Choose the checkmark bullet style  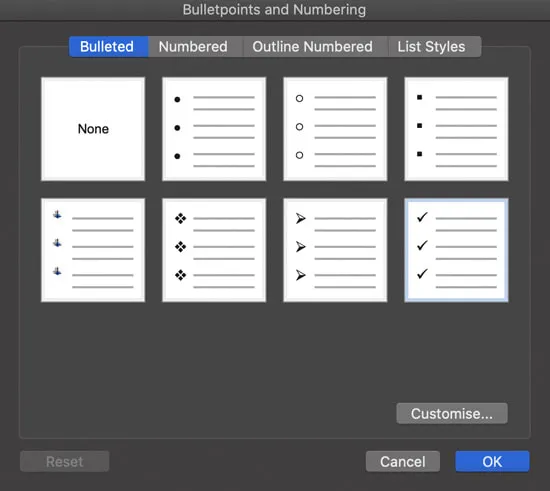(456, 250)
